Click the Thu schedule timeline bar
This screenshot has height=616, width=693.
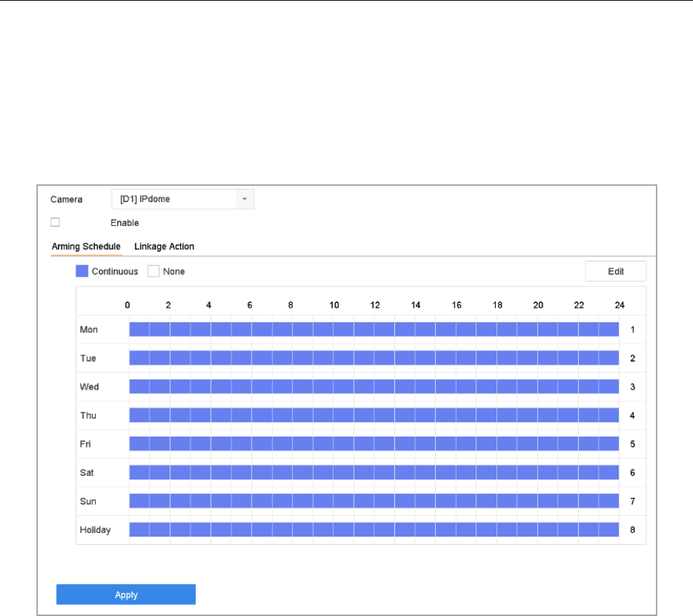coord(374,415)
